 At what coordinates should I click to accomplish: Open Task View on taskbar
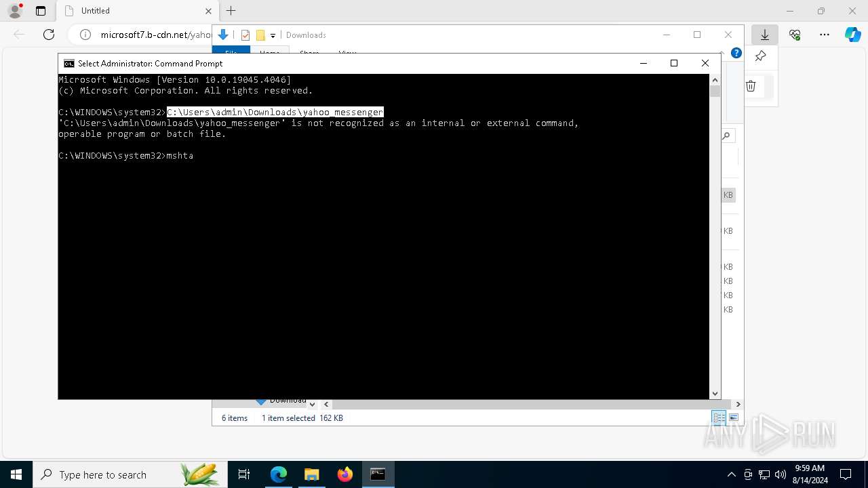(x=244, y=474)
